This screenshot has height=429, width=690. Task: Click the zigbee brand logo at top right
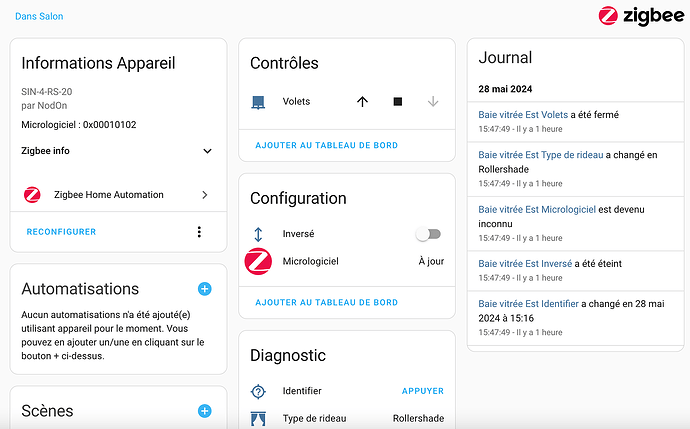click(x=642, y=16)
